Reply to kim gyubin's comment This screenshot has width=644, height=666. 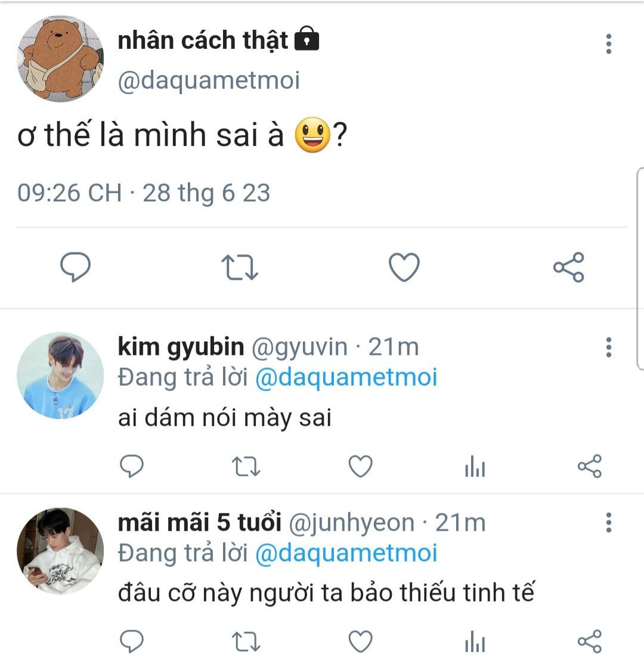pos(132,467)
